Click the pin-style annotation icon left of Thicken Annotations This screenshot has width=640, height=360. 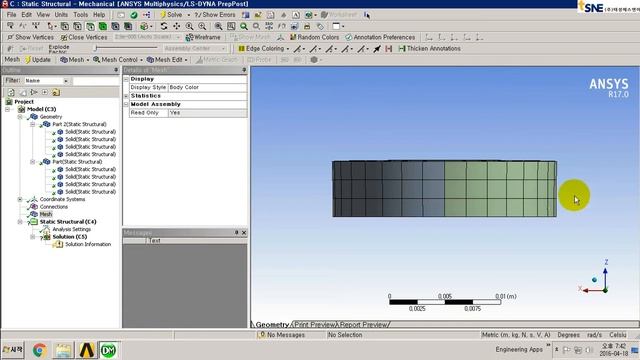click(377, 49)
